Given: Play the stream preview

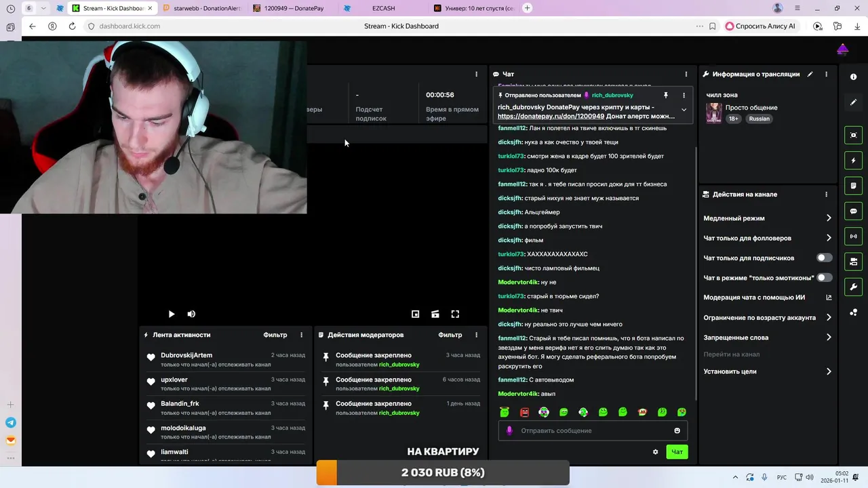Looking at the screenshot, I should (171, 314).
